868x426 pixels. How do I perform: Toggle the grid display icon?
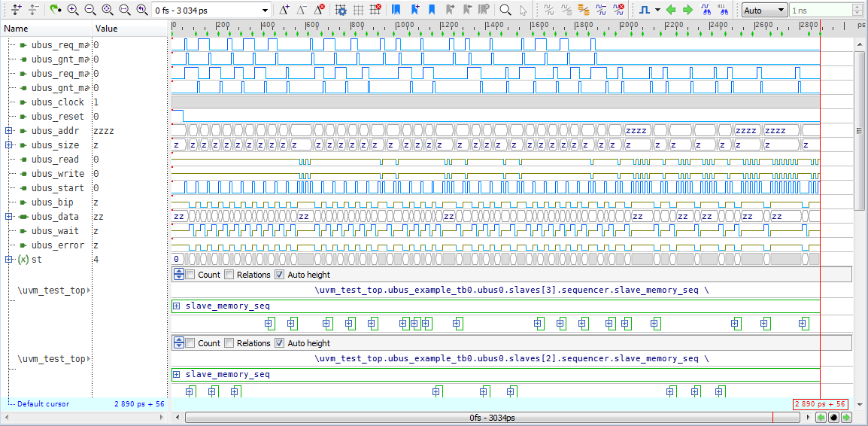(358, 10)
